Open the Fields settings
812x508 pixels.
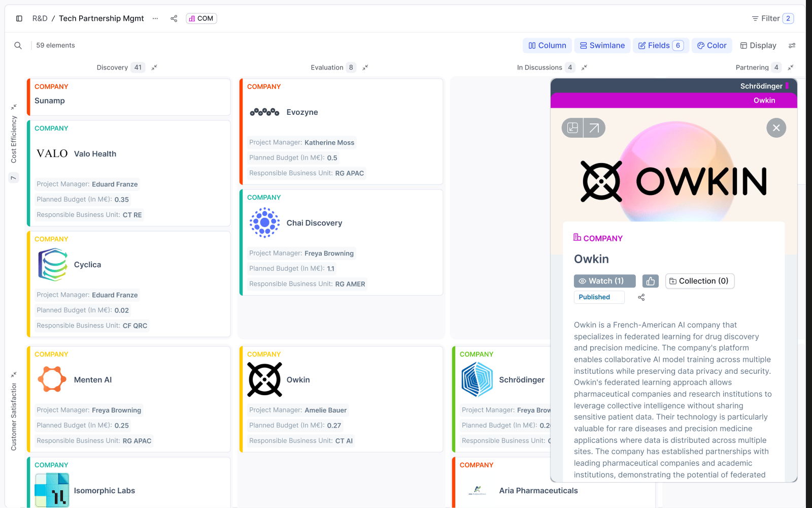[x=661, y=45]
